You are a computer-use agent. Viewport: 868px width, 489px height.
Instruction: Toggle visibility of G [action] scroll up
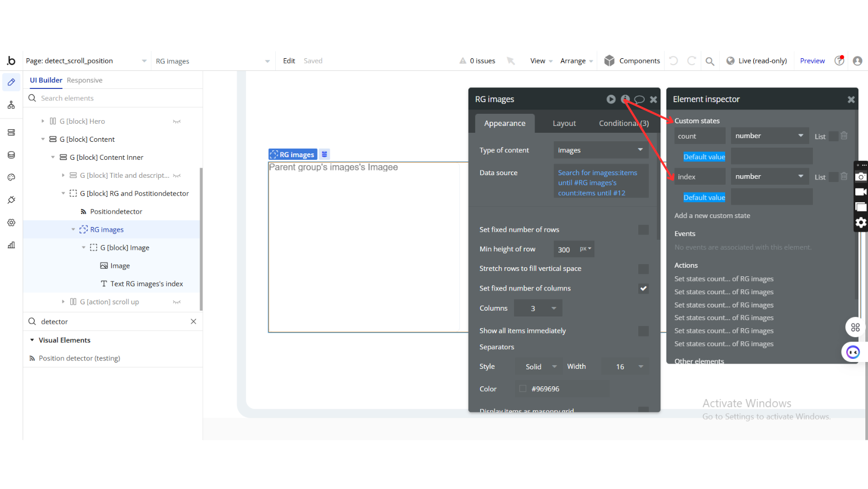click(x=177, y=302)
